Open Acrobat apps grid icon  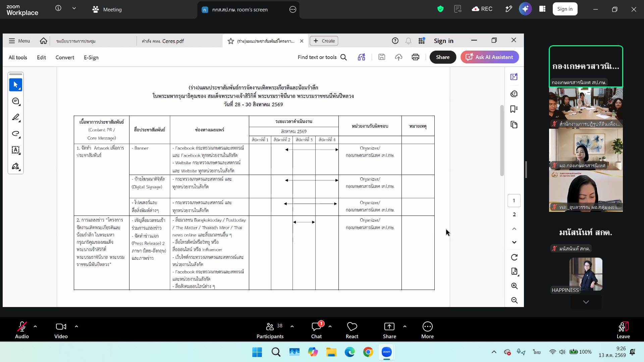point(422,41)
